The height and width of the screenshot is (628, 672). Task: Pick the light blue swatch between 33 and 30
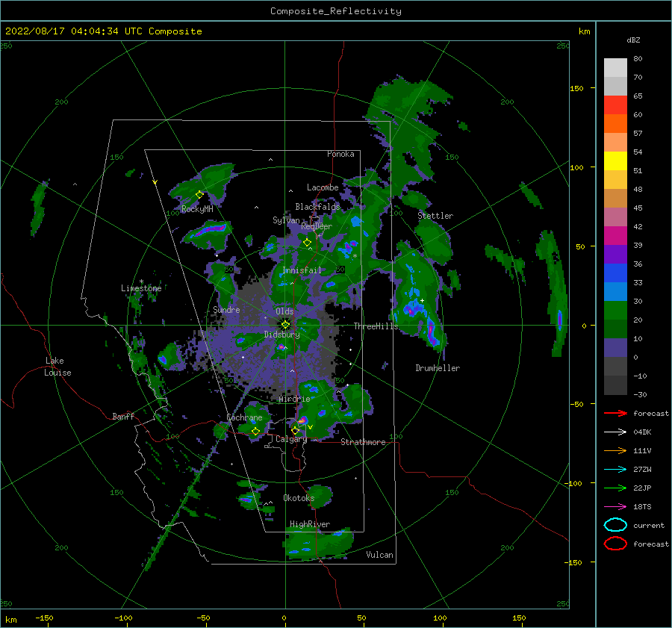coord(615,291)
